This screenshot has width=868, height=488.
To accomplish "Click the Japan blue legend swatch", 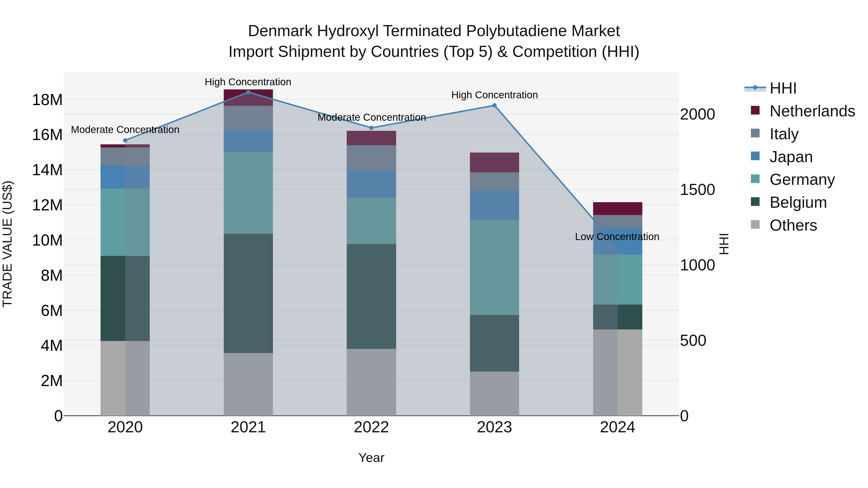I will click(x=755, y=156).
